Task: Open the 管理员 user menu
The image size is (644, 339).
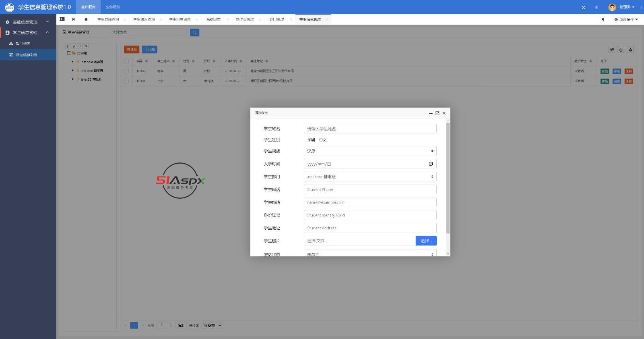Action: pos(627,7)
